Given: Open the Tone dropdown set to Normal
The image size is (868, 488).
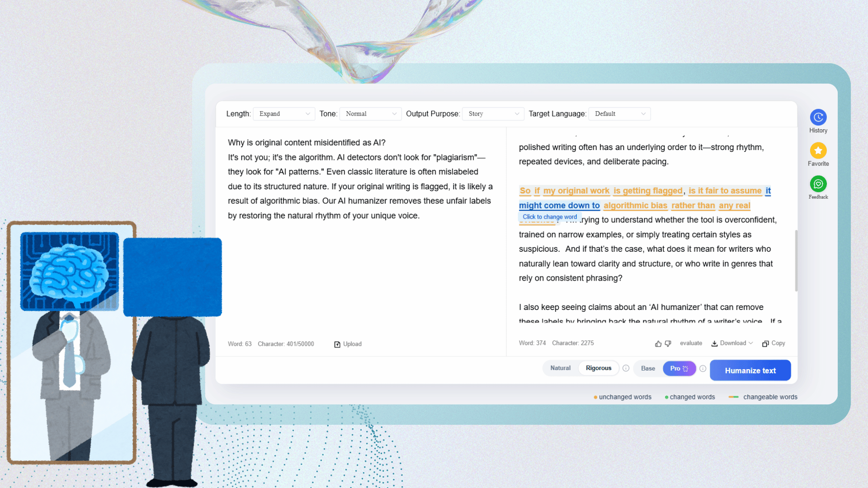Looking at the screenshot, I should [x=370, y=114].
